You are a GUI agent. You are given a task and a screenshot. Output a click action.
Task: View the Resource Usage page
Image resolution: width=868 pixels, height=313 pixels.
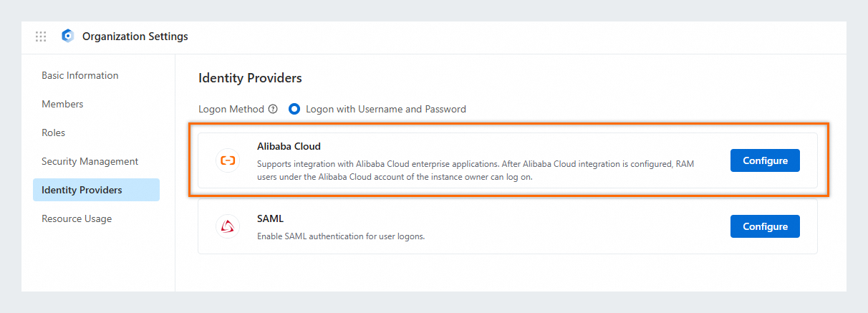pos(77,218)
